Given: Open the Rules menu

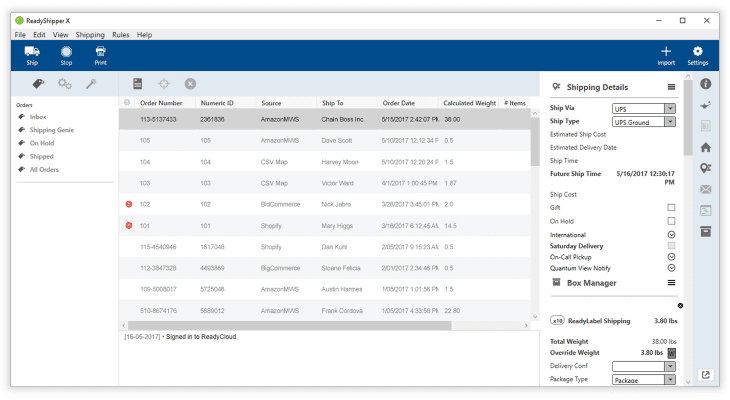Looking at the screenshot, I should coord(121,34).
